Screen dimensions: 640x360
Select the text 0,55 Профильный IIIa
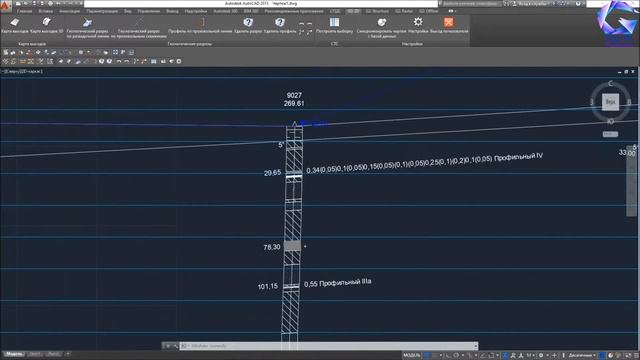point(338,283)
